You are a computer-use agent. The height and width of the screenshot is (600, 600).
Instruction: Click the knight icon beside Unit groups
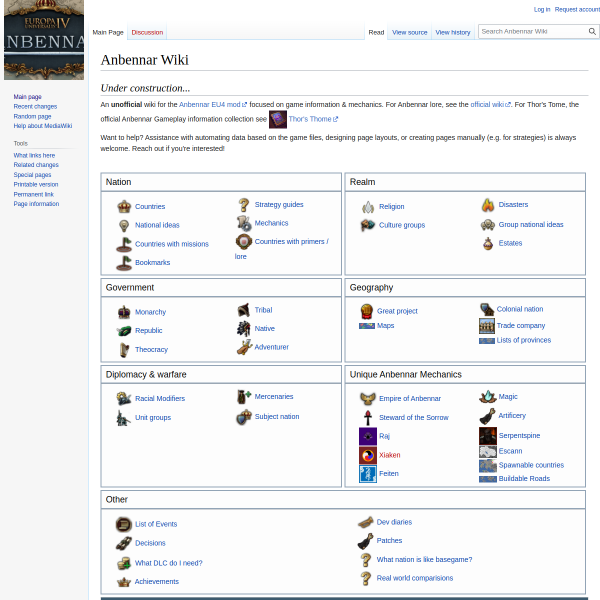(124, 418)
